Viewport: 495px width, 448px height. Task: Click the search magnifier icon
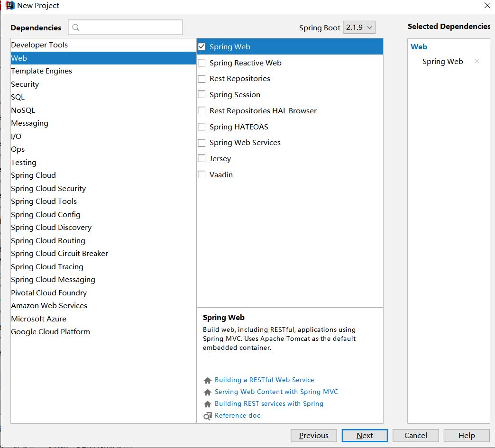click(x=76, y=27)
